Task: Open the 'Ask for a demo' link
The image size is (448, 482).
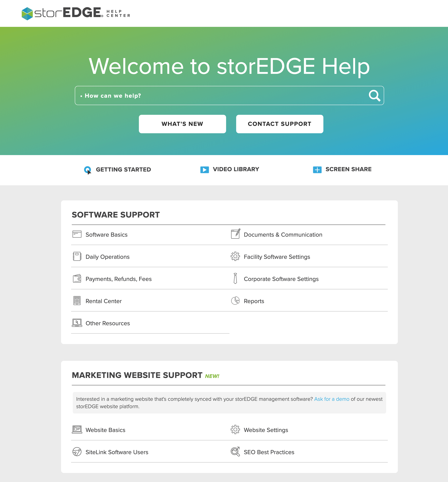Action: [x=331, y=399]
